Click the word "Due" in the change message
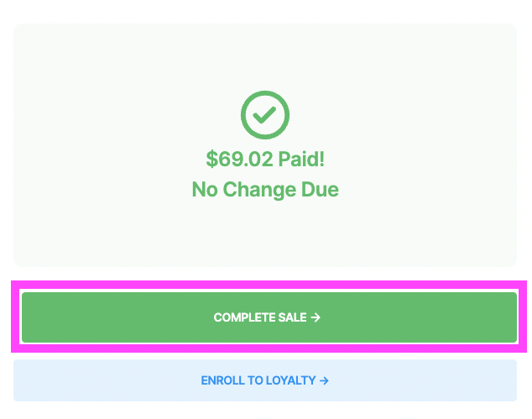The image size is (532, 419). (320, 189)
